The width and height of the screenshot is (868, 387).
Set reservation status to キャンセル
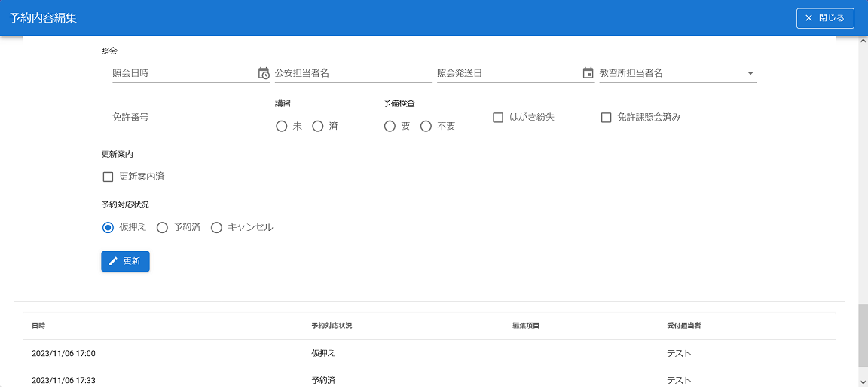click(216, 227)
